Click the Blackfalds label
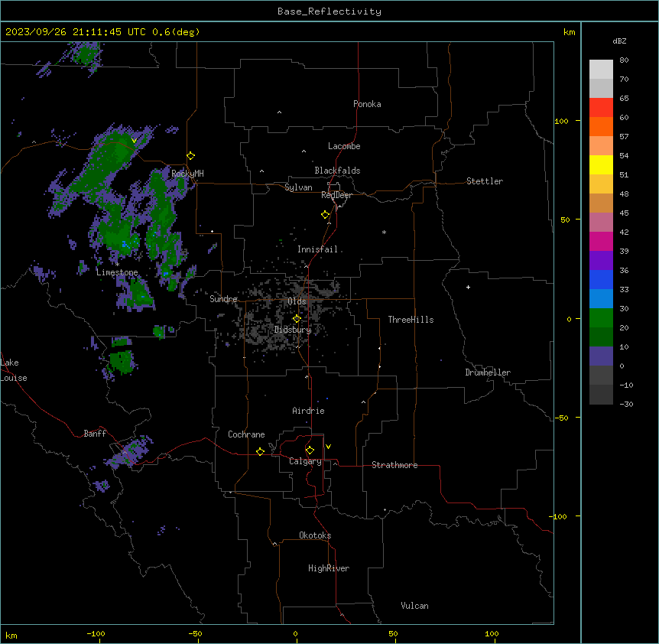Viewport: 659px width, 644px height. click(x=337, y=171)
